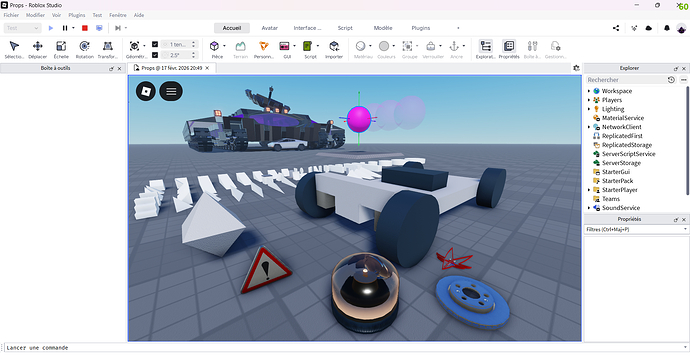Open the Terrain editor
This screenshot has width=690, height=364.
[x=240, y=49]
